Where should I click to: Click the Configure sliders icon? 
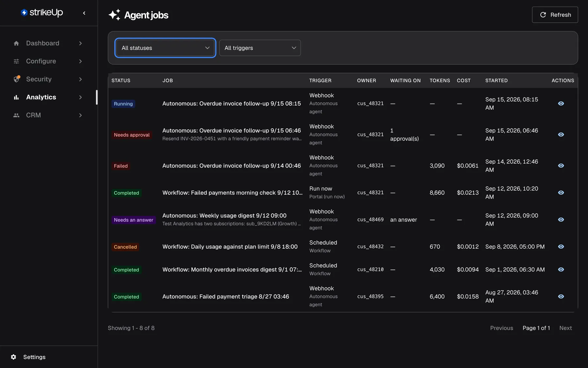coord(16,61)
